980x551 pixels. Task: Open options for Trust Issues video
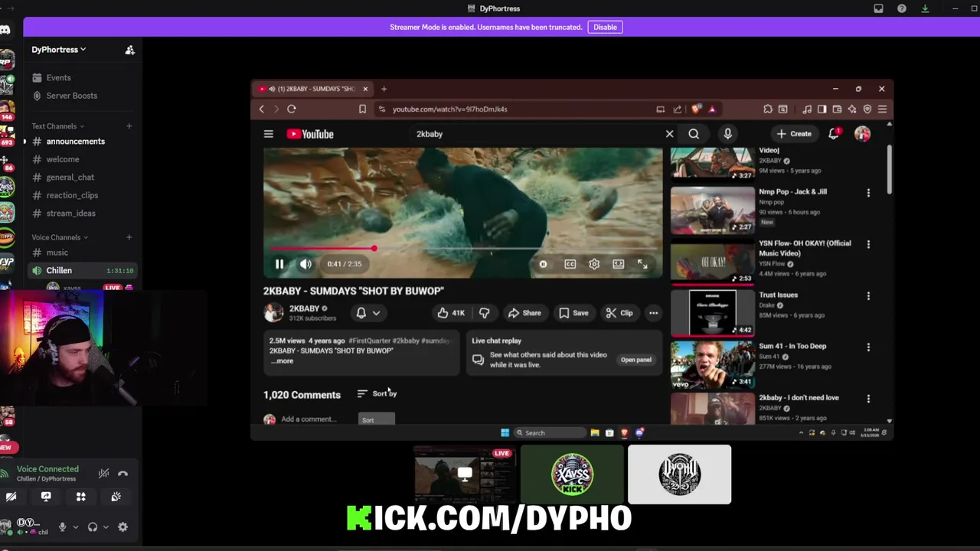(x=868, y=295)
